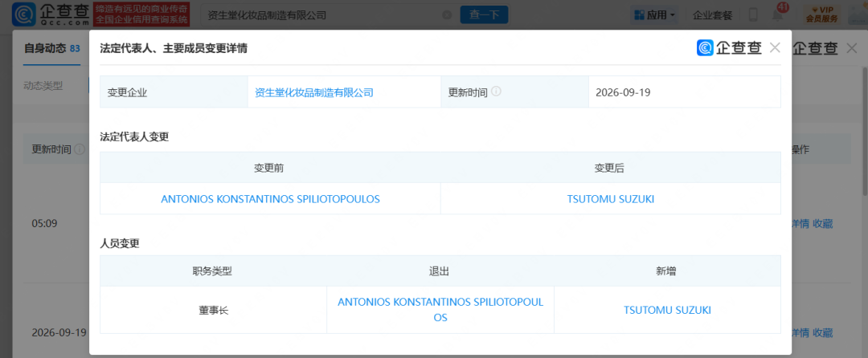868x358 pixels.
Task: Open ANTONIOS link in 退出 column
Action: [x=440, y=310]
